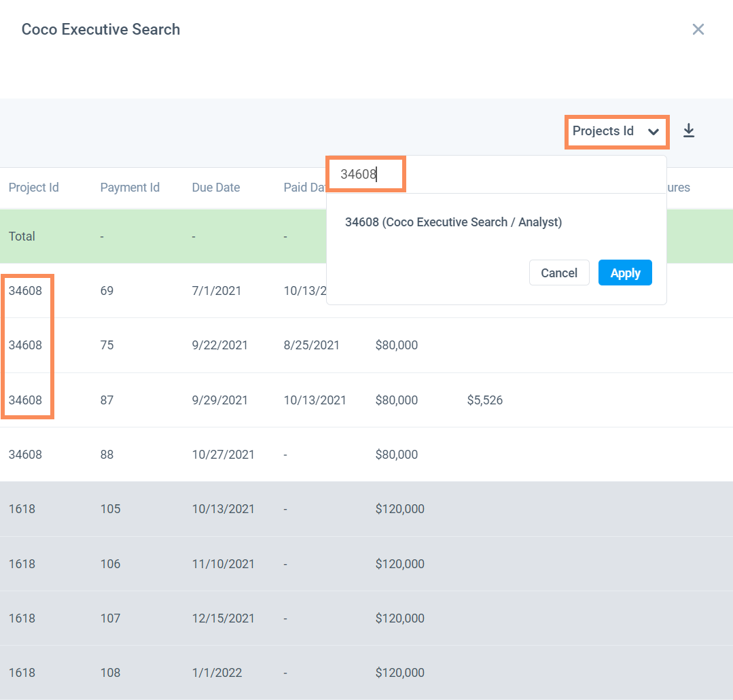
Task: Click $80,000 in payment 75 row
Action: coord(397,345)
